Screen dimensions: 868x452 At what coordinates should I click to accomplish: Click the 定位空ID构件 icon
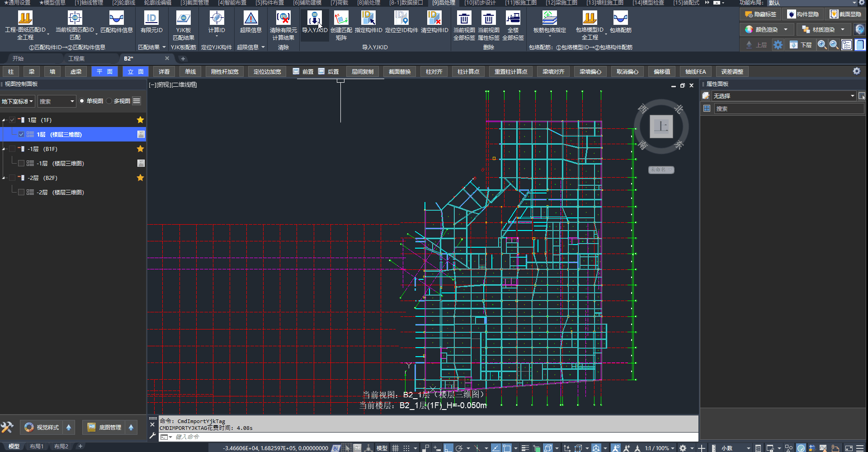coord(401,19)
